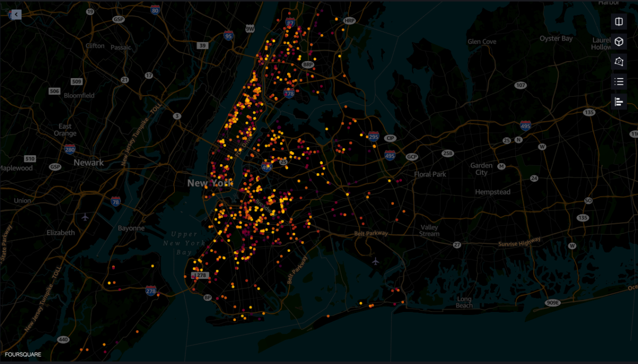The width and height of the screenshot is (638, 364).
Task: Click the route 107 marker
Action: pyautogui.click(x=521, y=85)
